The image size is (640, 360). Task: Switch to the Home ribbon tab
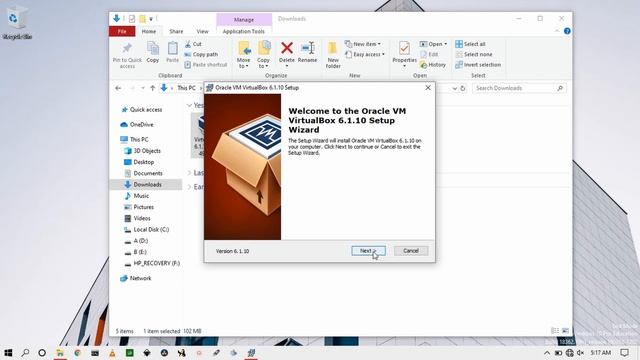[149, 31]
